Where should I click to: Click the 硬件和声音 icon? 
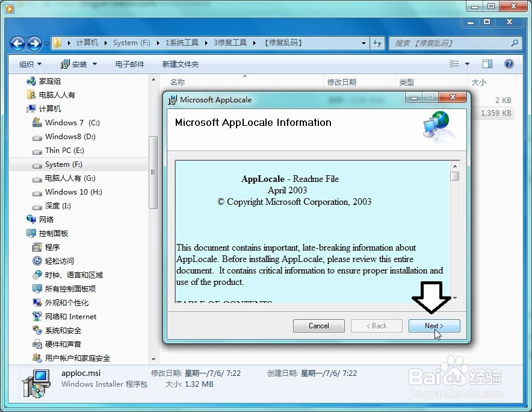tap(37, 344)
